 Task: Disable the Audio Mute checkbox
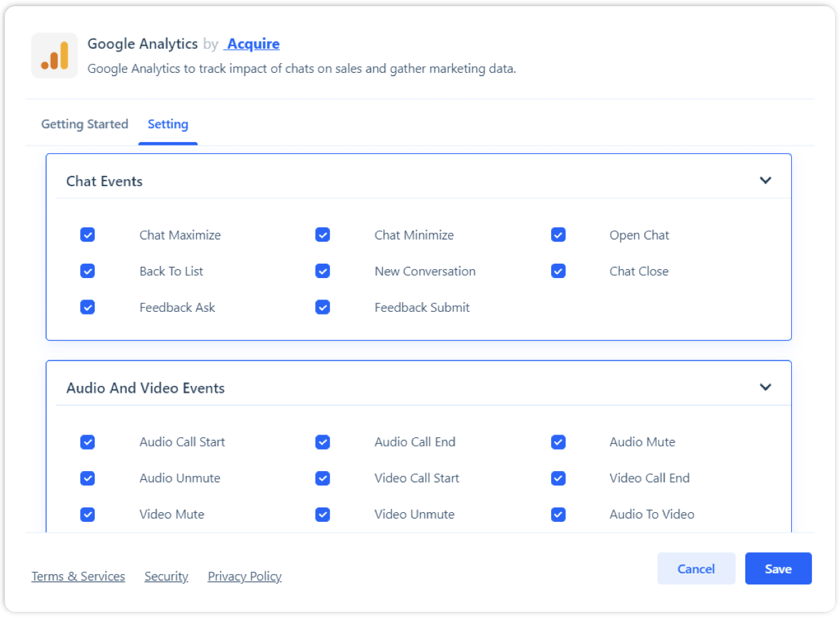[558, 442]
